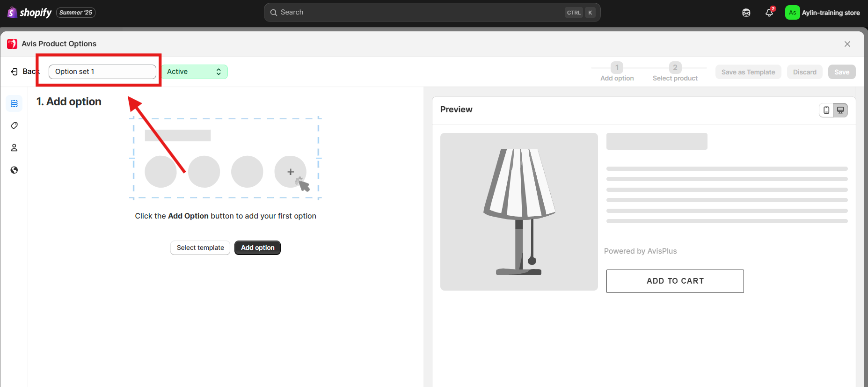The image size is (868, 387).
Task: Click the Shopify search bar
Action: (x=432, y=13)
